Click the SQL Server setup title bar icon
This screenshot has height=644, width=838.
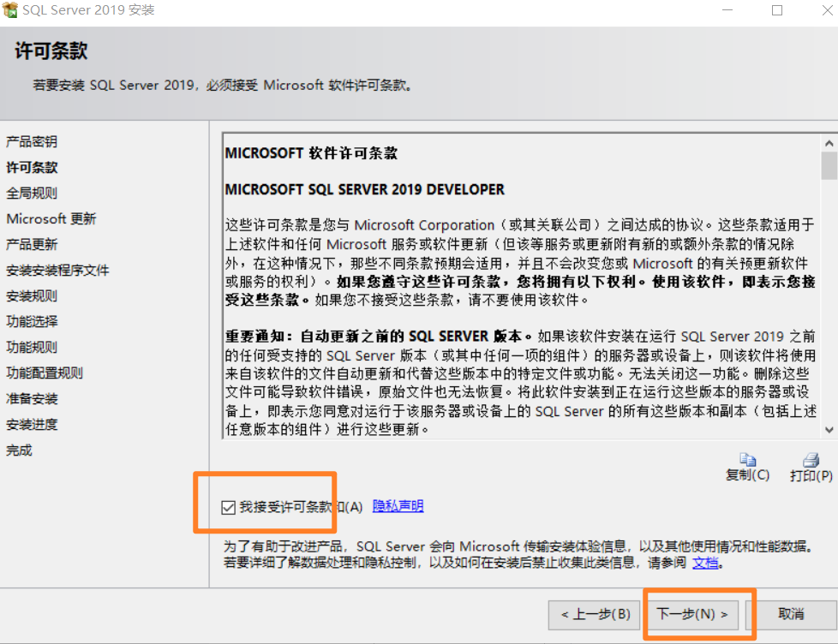[x=9, y=9]
